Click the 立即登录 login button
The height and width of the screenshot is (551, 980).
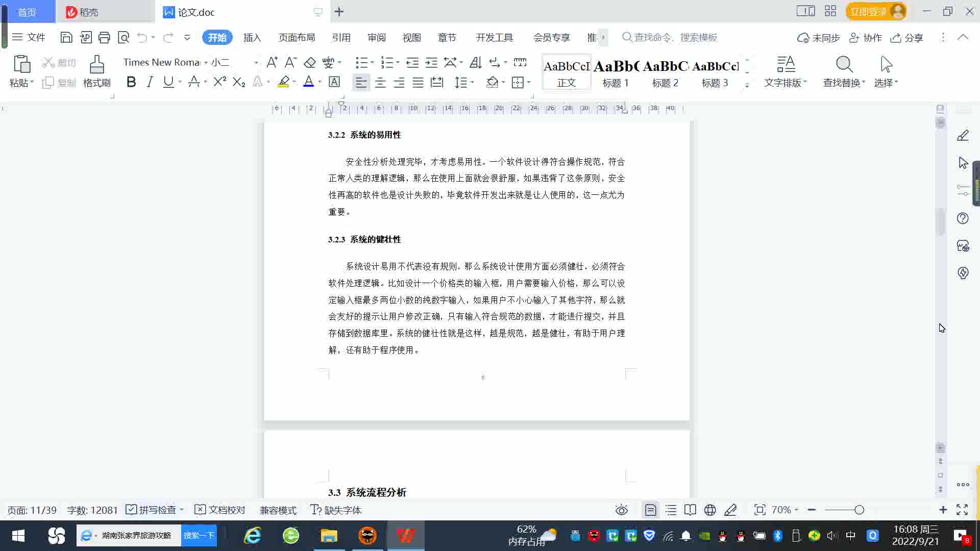click(876, 11)
